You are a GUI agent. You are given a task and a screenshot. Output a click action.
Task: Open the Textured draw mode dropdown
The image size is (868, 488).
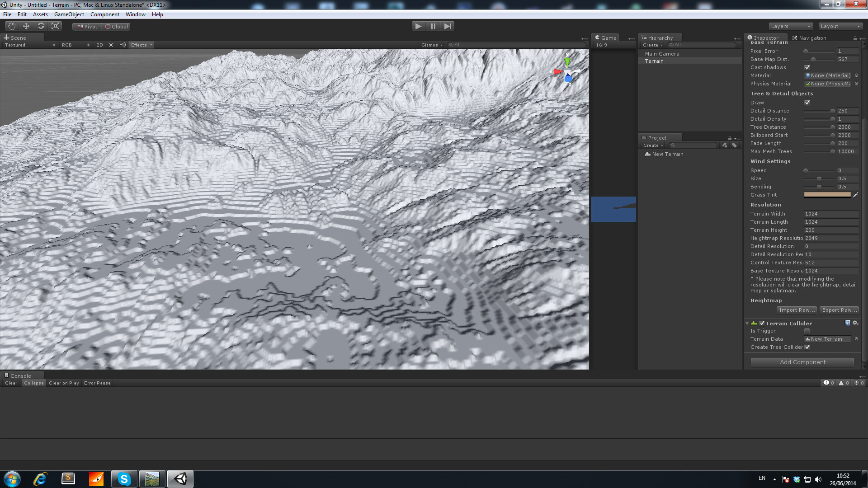[27, 45]
